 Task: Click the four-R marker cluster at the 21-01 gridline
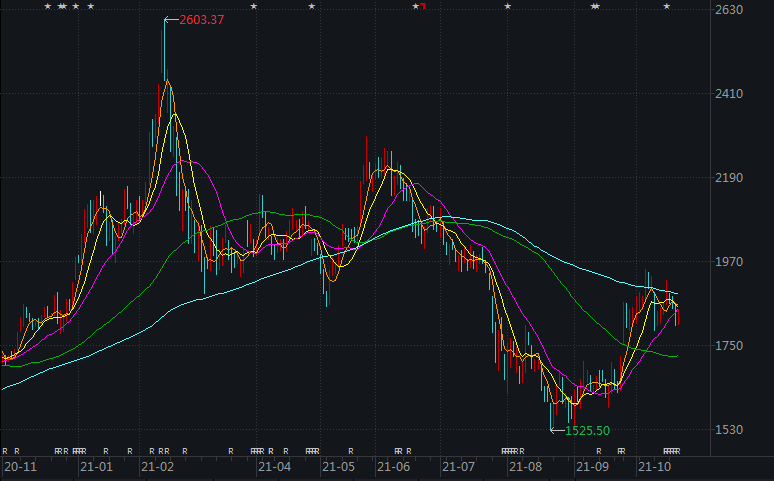tap(79, 451)
